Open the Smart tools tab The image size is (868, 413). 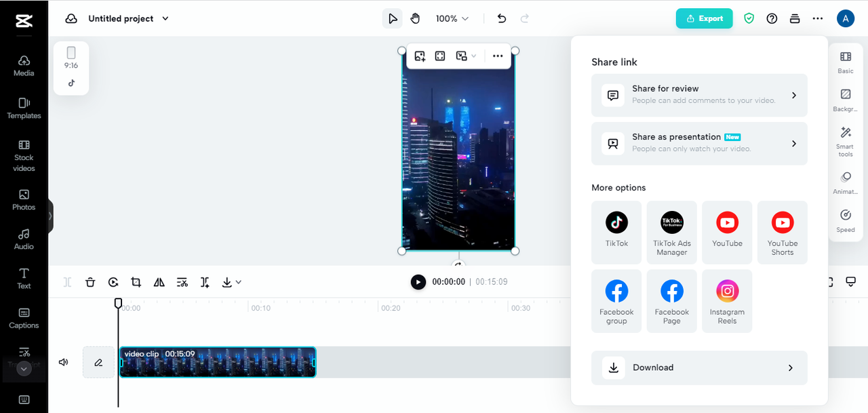click(x=846, y=142)
